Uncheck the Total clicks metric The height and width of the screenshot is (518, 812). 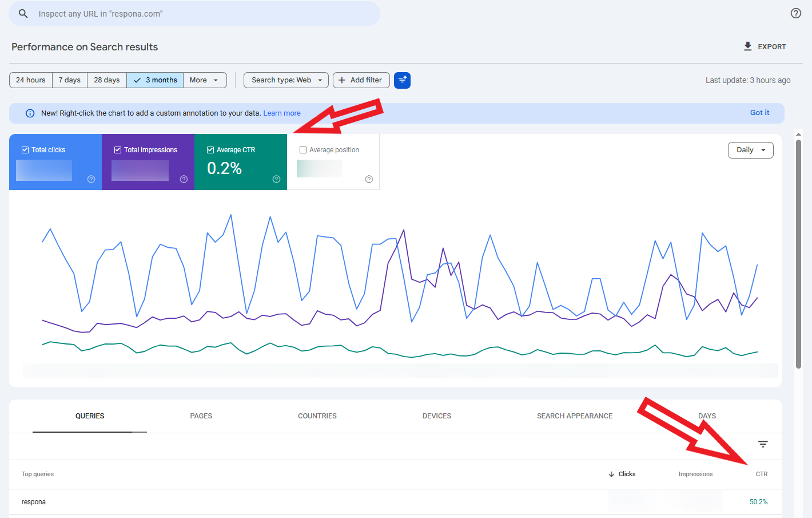(25, 149)
